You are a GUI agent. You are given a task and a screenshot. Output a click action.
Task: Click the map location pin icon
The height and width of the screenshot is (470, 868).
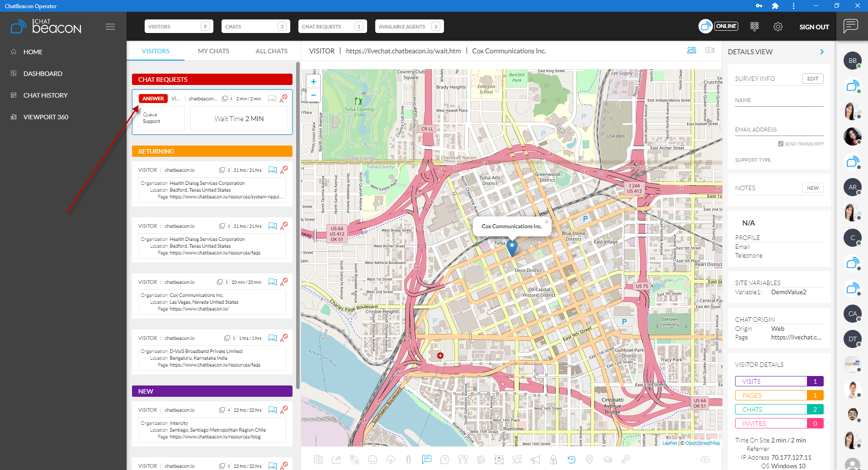click(590, 460)
